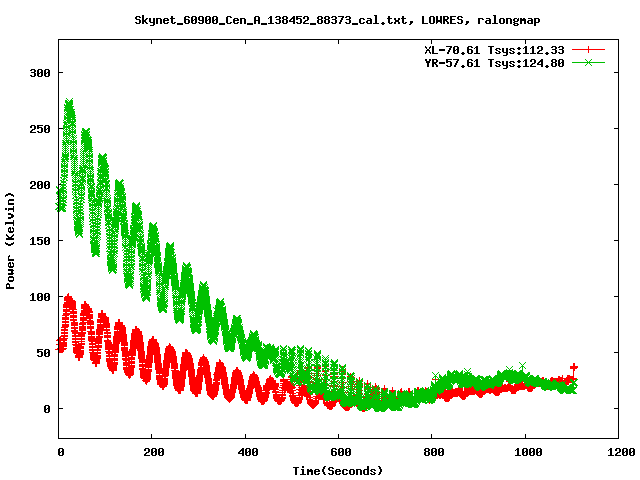
Task: Click the y-axis tick value 250
Action: [40, 129]
